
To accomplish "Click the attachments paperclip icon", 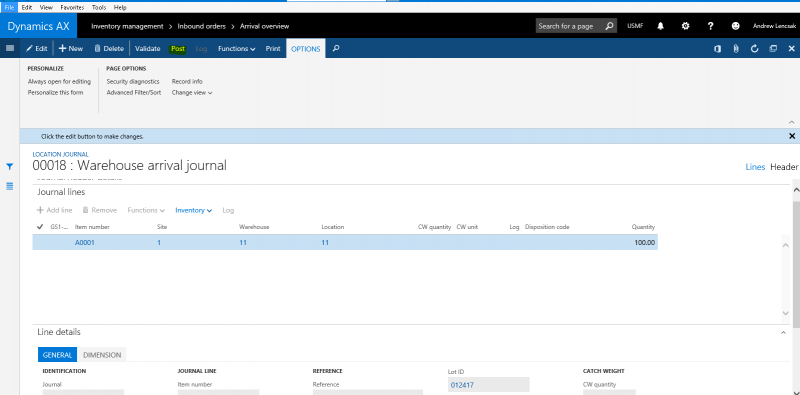I will click(736, 48).
